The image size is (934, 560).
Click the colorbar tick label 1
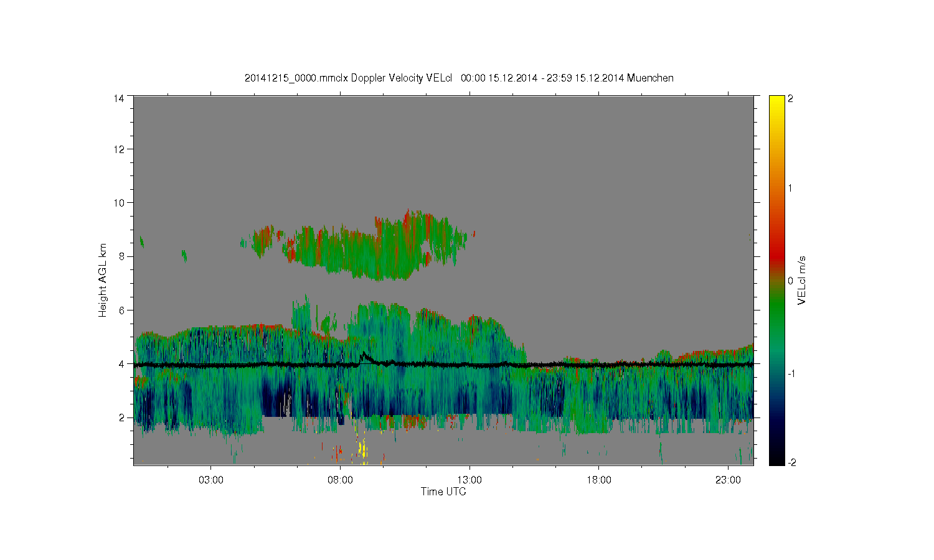tap(791, 188)
